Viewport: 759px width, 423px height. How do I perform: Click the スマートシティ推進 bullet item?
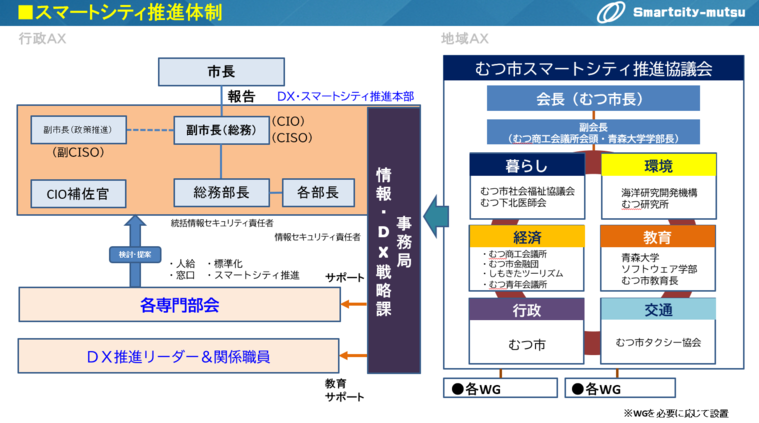coord(253,275)
